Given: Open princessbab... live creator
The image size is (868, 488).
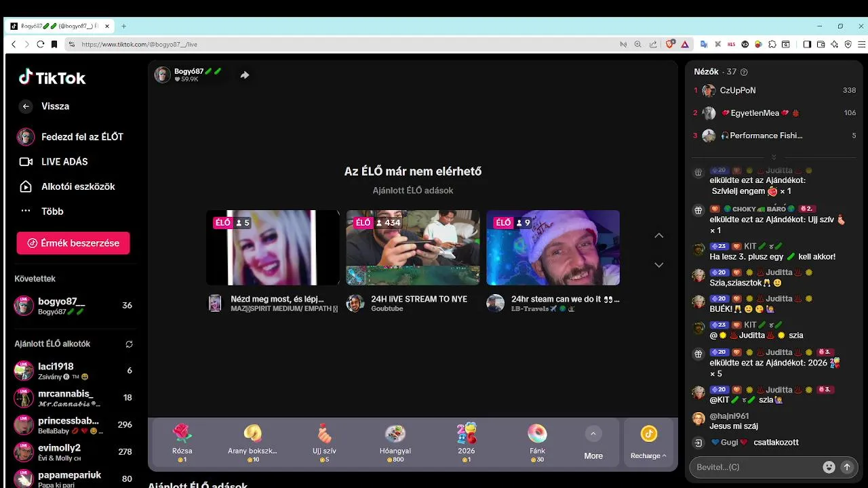Looking at the screenshot, I should click(73, 425).
